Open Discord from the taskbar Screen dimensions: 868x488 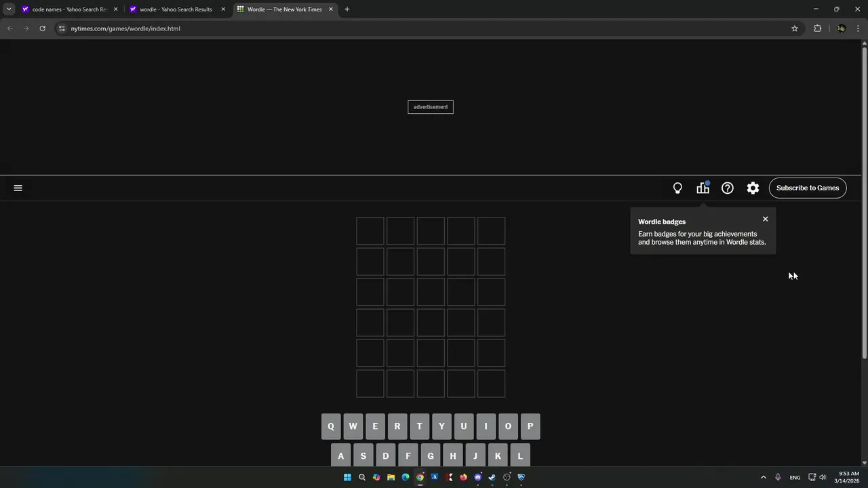coord(478,477)
